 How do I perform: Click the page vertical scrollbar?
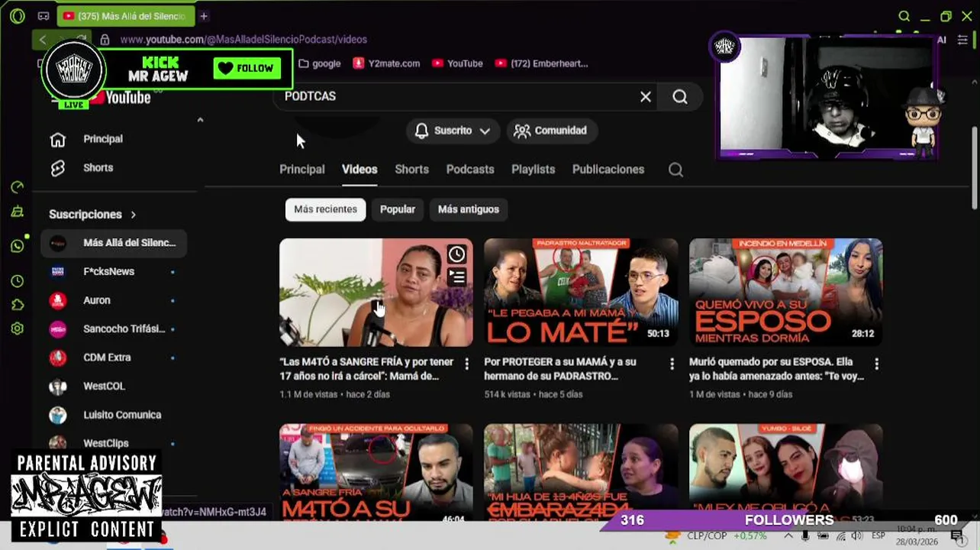(975, 168)
